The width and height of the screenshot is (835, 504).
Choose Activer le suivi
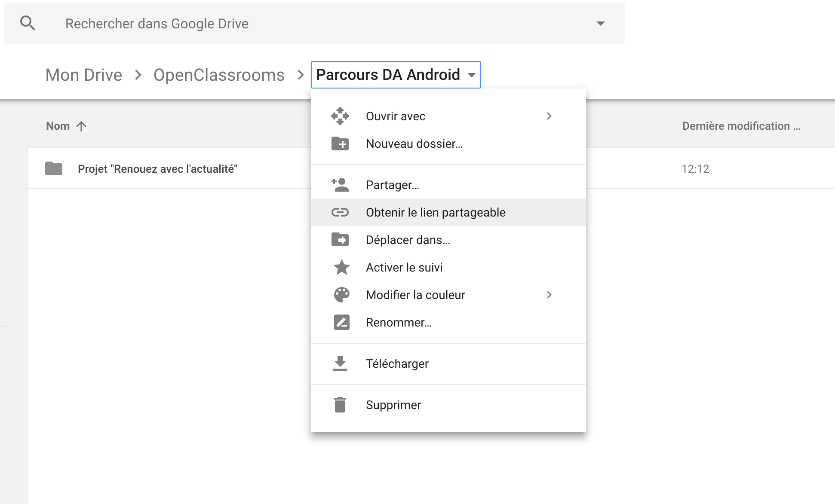[448, 267]
